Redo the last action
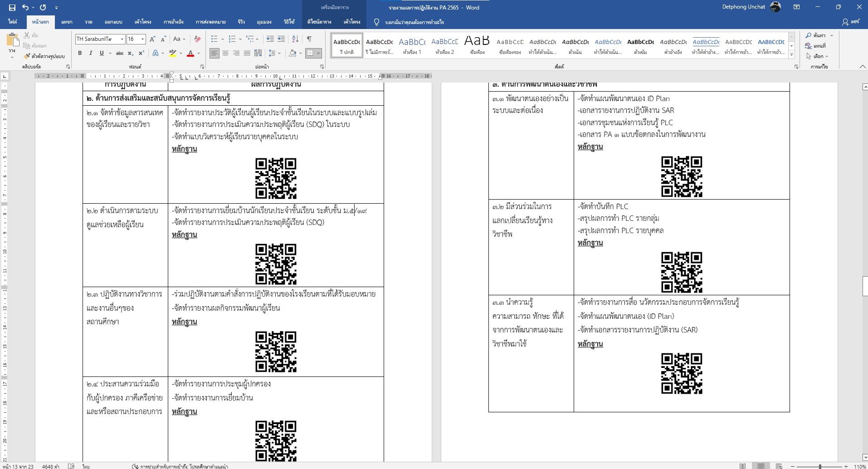 [x=43, y=7]
